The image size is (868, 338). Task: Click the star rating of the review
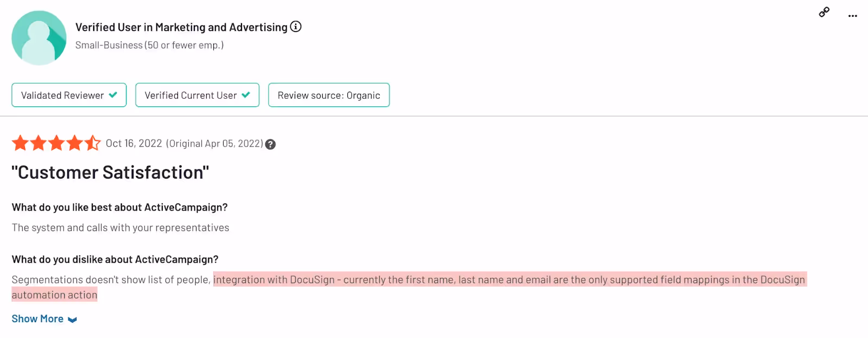point(56,143)
